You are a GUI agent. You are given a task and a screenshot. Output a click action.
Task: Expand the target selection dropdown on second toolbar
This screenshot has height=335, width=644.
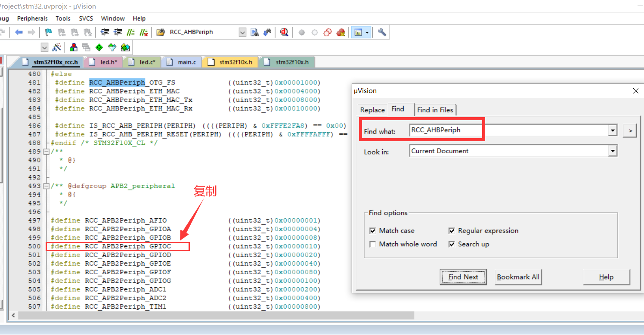coord(45,47)
